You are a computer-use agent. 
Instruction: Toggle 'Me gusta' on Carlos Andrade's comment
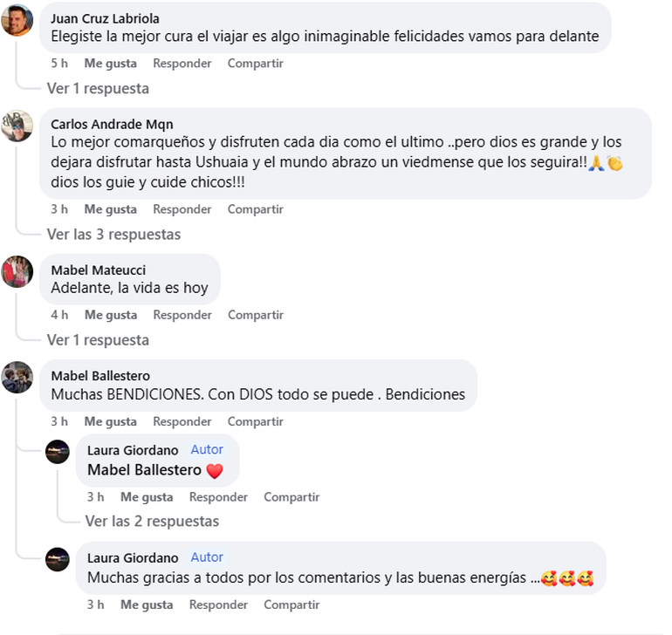point(110,209)
